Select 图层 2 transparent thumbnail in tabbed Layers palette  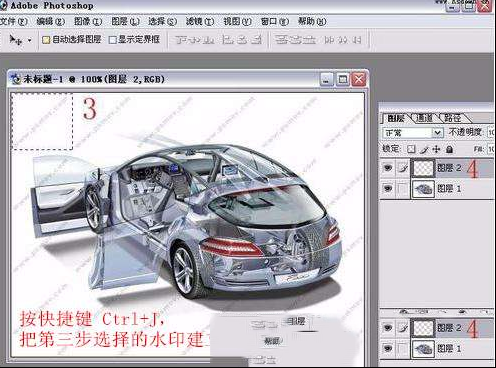coord(423,168)
